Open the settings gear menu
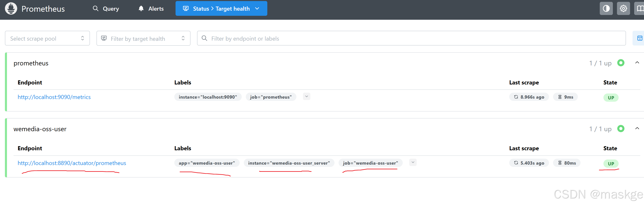The image size is (644, 205). coord(623,9)
